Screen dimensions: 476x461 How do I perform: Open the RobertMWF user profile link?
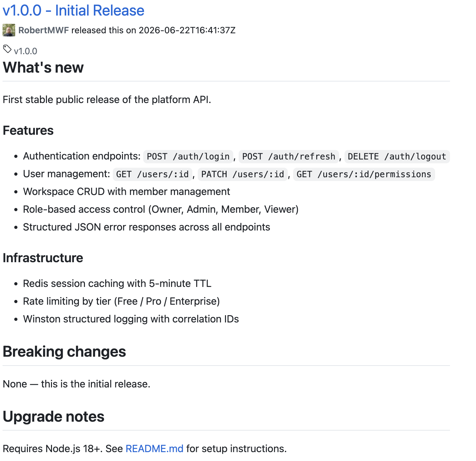tap(43, 30)
